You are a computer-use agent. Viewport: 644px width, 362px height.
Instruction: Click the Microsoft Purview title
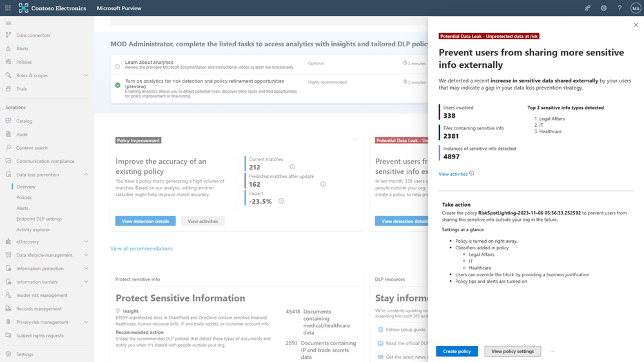pos(119,8)
